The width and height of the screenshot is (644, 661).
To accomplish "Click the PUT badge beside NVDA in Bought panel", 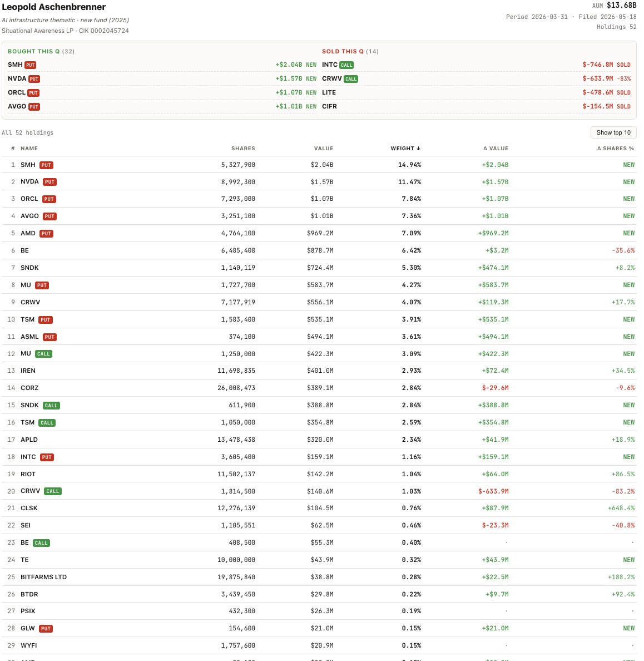I will pyautogui.click(x=34, y=79).
